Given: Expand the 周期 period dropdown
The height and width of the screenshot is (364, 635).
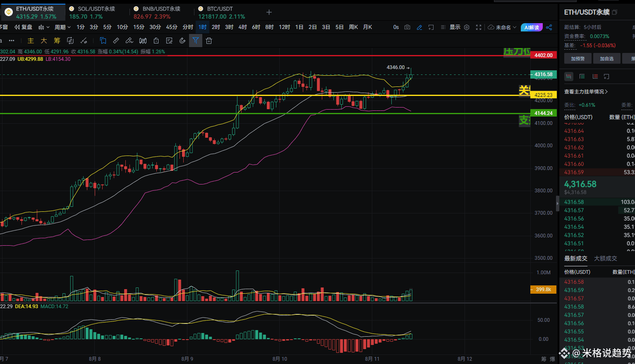Looking at the screenshot, I should point(62,27).
